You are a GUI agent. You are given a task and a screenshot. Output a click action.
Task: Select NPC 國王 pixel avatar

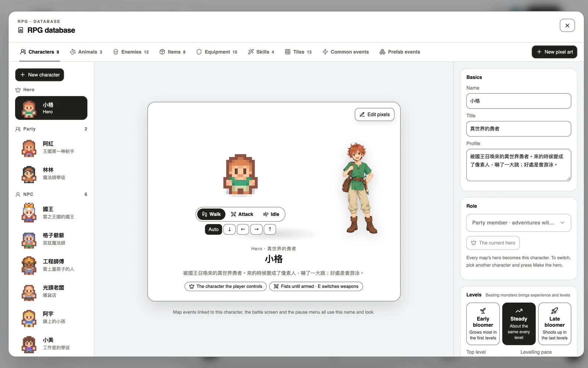coord(29,213)
